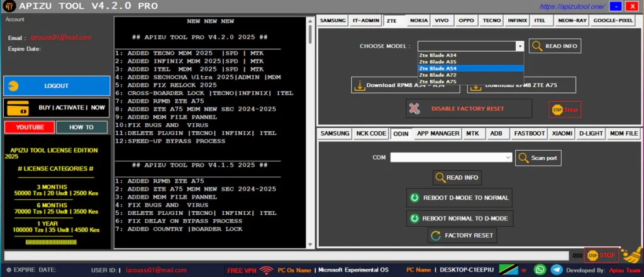
Task: Switch to the TECNO tab
Action: 492,21
